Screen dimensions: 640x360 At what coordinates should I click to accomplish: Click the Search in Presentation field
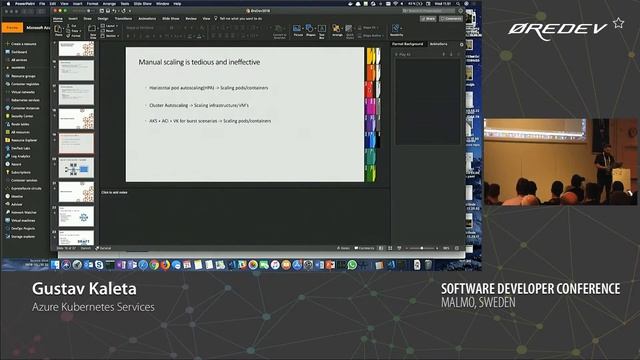428,11
